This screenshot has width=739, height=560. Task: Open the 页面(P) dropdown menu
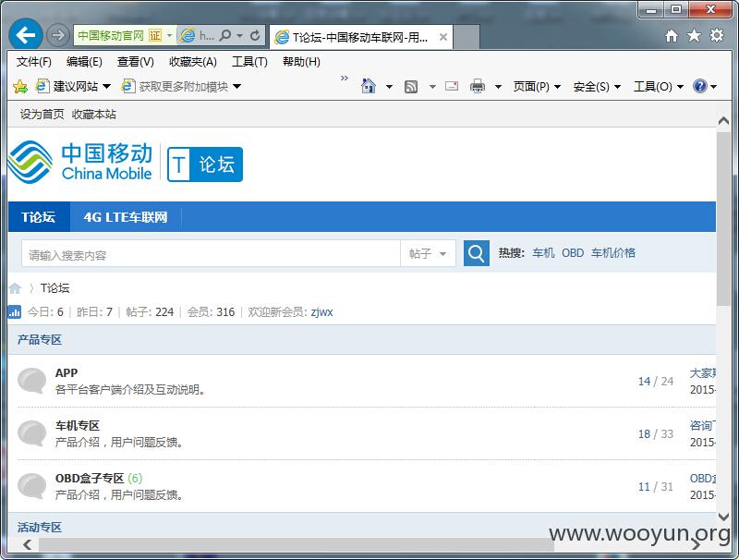(537, 87)
